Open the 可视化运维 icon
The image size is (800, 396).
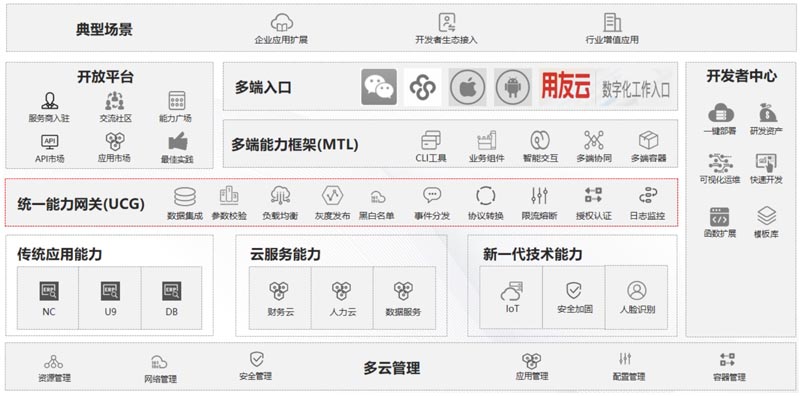tap(720, 163)
